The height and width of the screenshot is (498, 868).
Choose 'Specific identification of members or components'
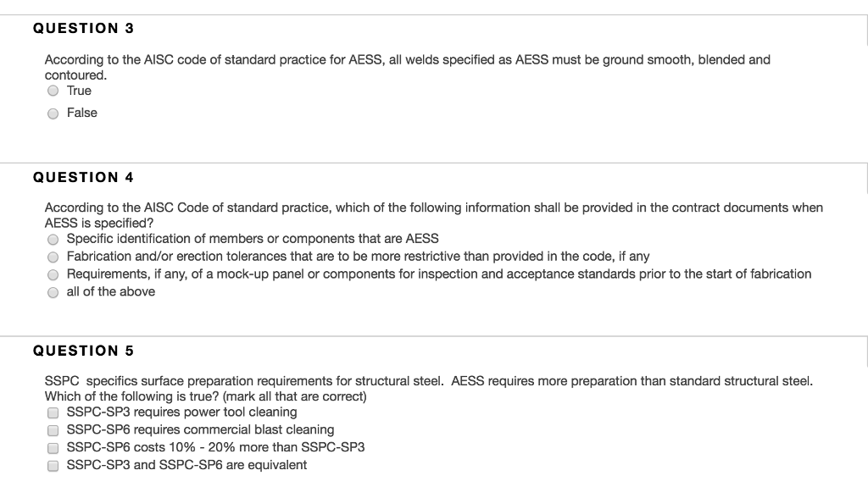coord(53,239)
